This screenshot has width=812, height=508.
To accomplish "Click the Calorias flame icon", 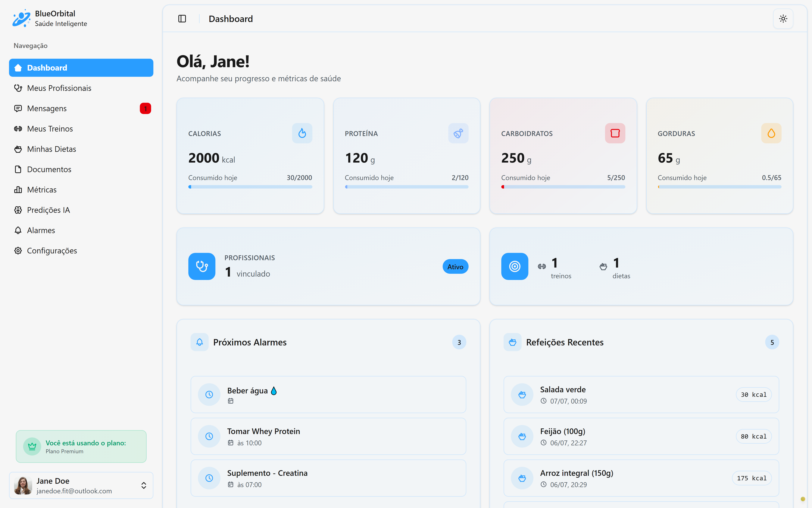I will [302, 133].
